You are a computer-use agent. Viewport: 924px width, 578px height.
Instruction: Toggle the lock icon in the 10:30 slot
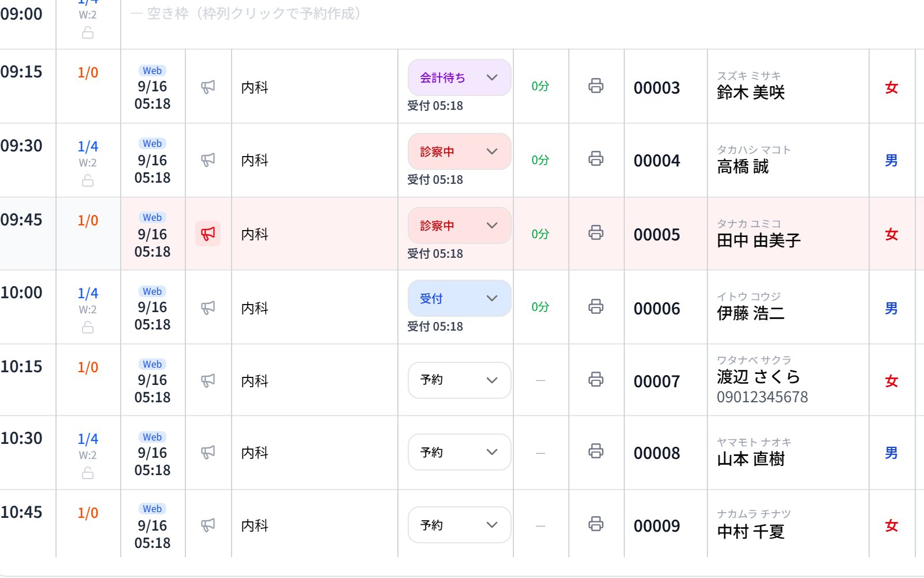tap(88, 473)
